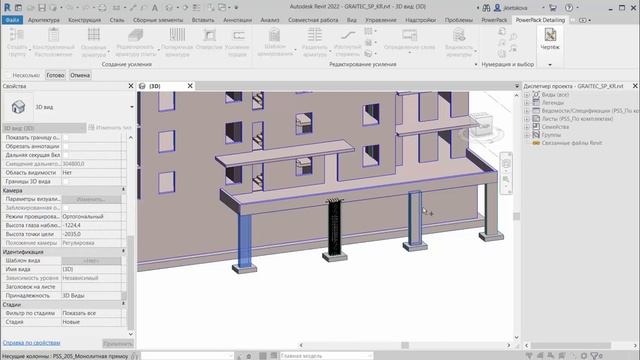Viewport: 640px width, 360px height.
Task: Select Связанные файлы Revit in project browser
Action: [x=571, y=143]
